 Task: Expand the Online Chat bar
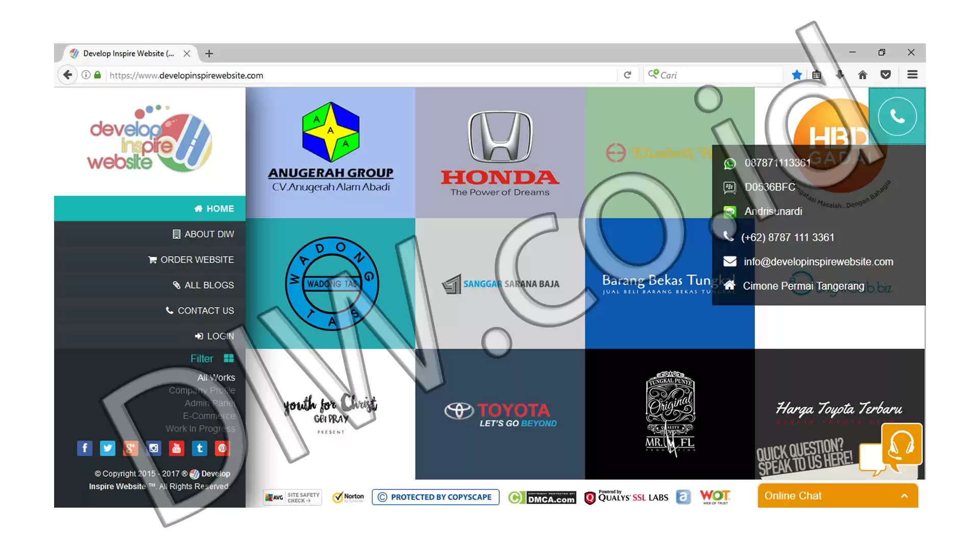click(x=838, y=496)
